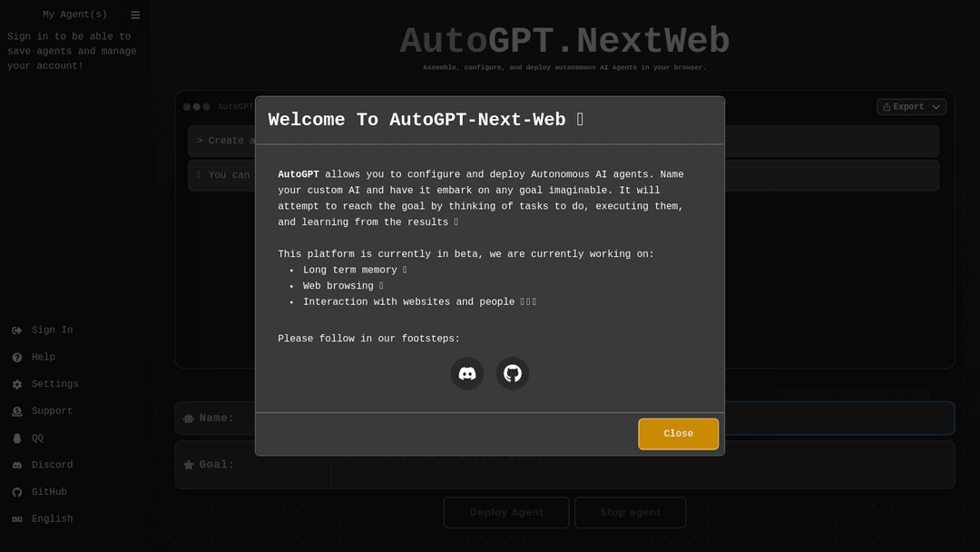This screenshot has height=552, width=980.
Task: Click the 'My Agent(s)' sidebar heading
Action: pos(74,15)
